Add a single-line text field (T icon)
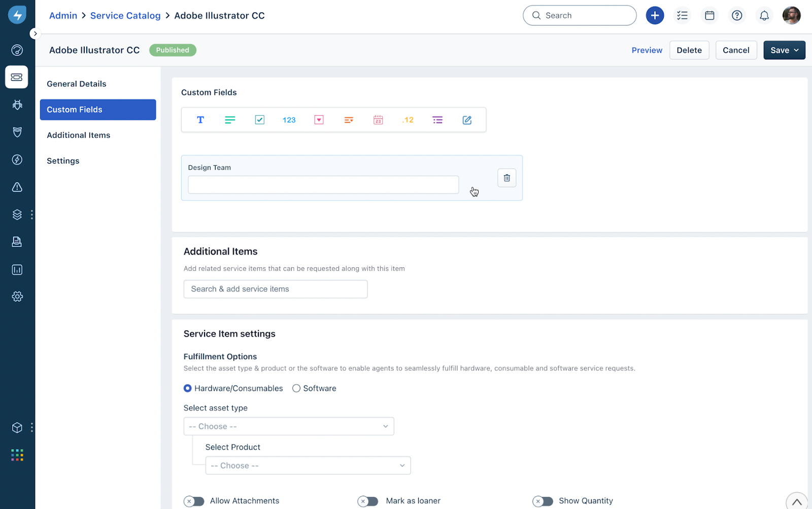This screenshot has height=509, width=812. 200,120
